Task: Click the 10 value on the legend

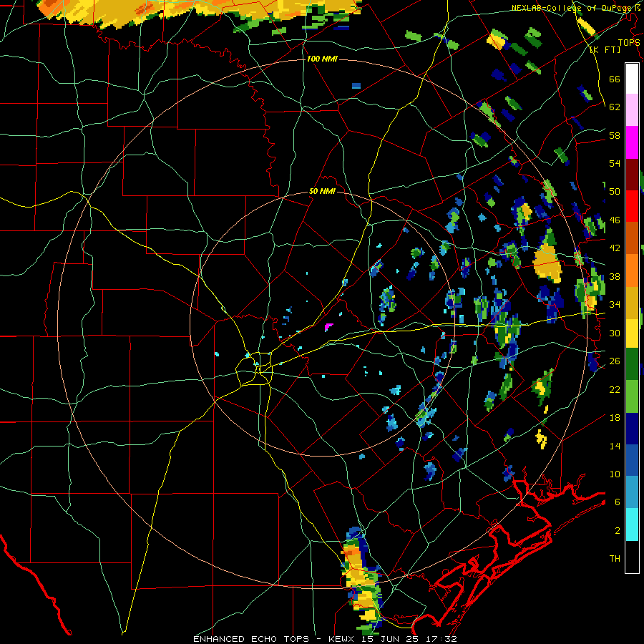Action: [x=615, y=474]
